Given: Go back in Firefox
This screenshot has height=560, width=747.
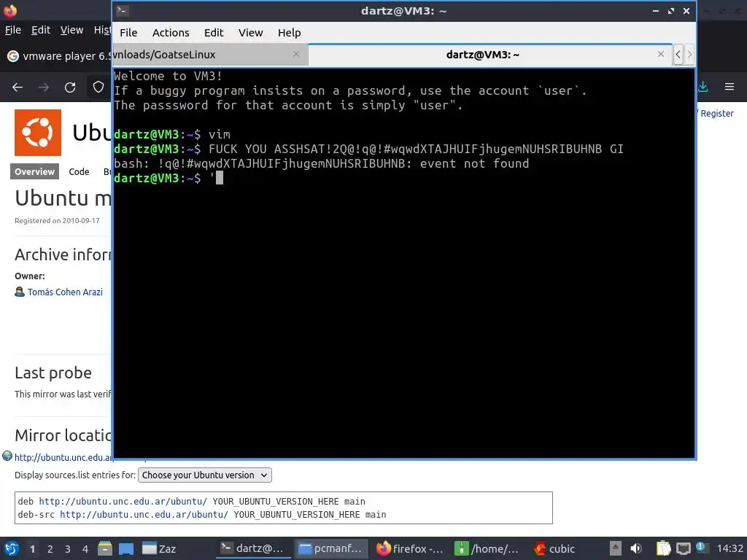Looking at the screenshot, I should coord(18,87).
